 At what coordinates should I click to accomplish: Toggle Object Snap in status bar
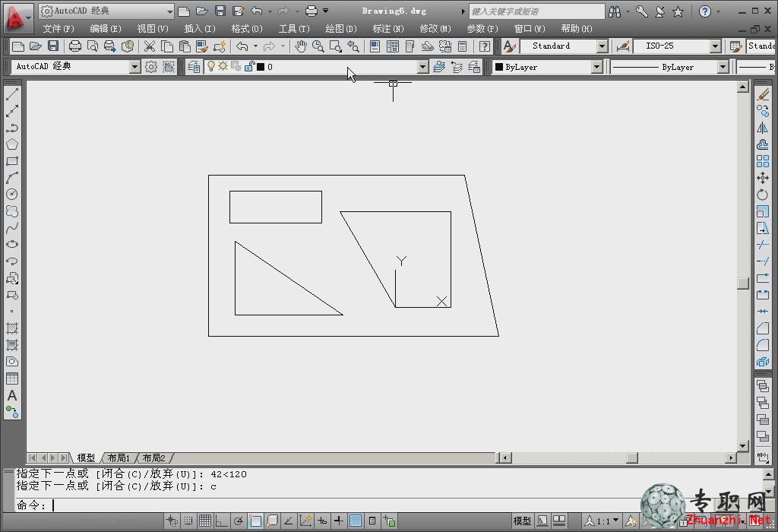pyautogui.click(x=255, y=521)
